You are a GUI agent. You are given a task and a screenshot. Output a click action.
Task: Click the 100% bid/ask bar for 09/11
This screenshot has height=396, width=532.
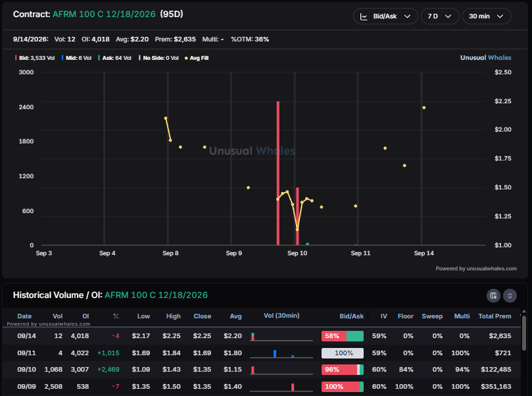[x=343, y=353]
